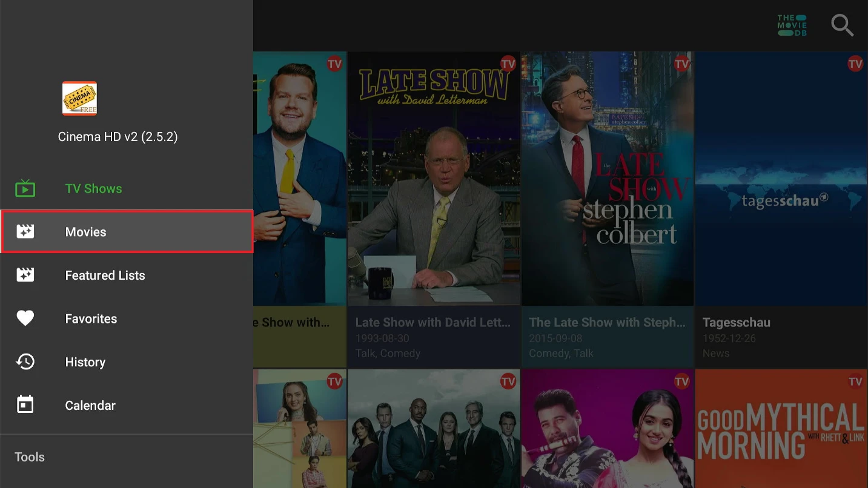Select TV Shows in the drawer menu
Screen dimensions: 868x488
[127, 188]
